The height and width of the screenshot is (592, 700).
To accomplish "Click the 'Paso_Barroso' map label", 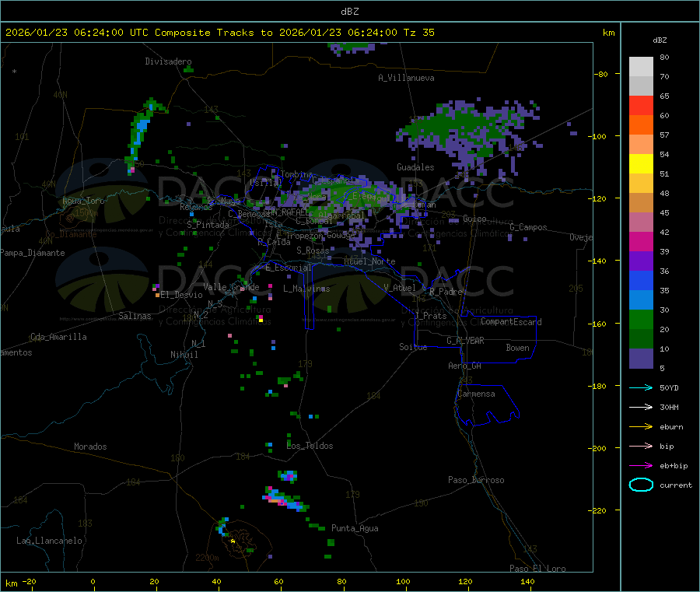I will (476, 480).
